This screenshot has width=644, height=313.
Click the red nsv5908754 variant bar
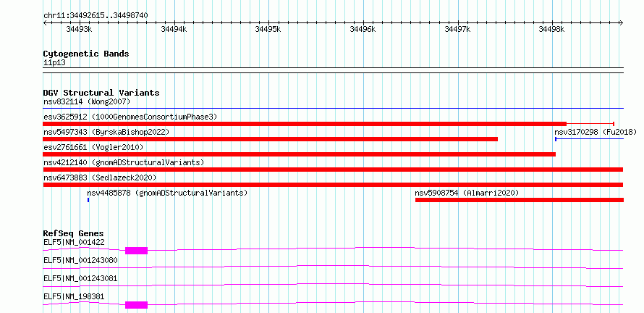(x=520, y=200)
